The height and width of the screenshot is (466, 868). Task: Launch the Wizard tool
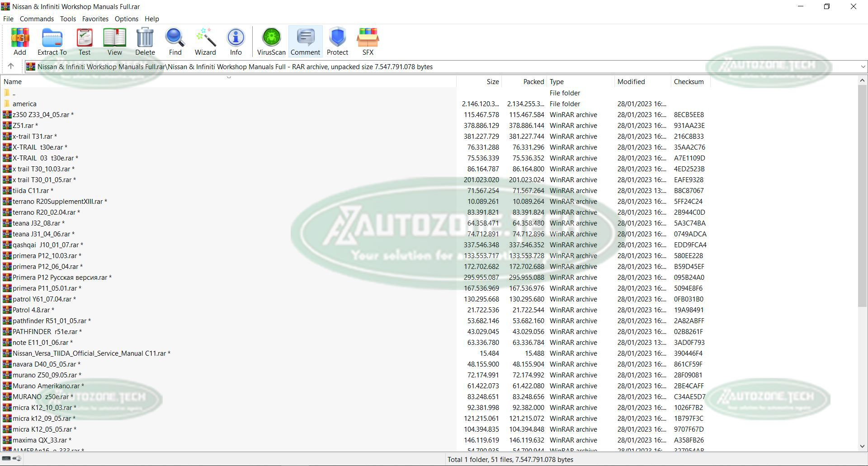coord(205,42)
